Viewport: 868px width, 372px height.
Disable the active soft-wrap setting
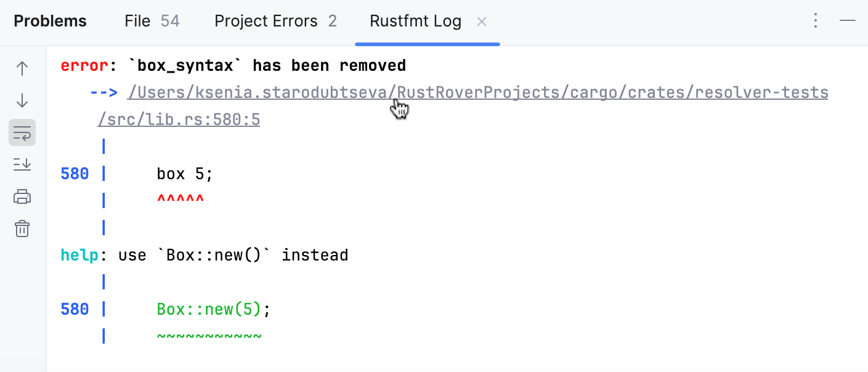pyautogui.click(x=22, y=132)
